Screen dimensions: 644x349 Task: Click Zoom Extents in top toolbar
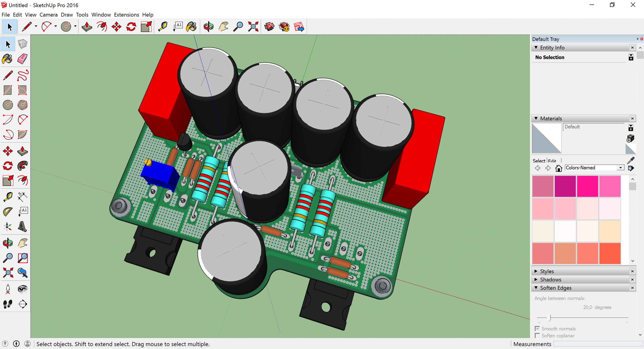(253, 26)
